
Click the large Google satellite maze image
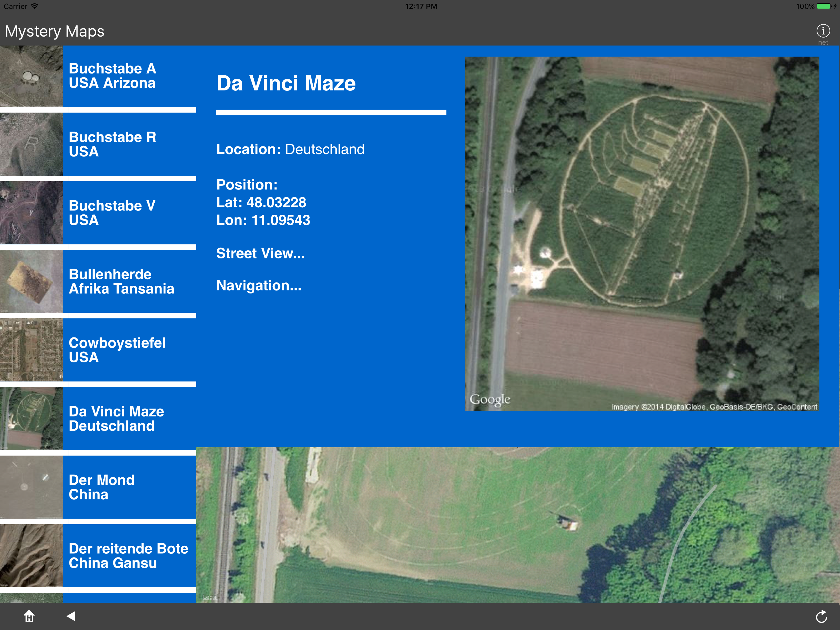point(642,234)
